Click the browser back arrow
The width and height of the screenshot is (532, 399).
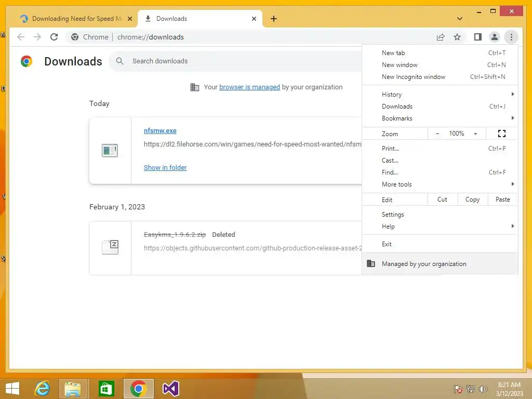[21, 37]
